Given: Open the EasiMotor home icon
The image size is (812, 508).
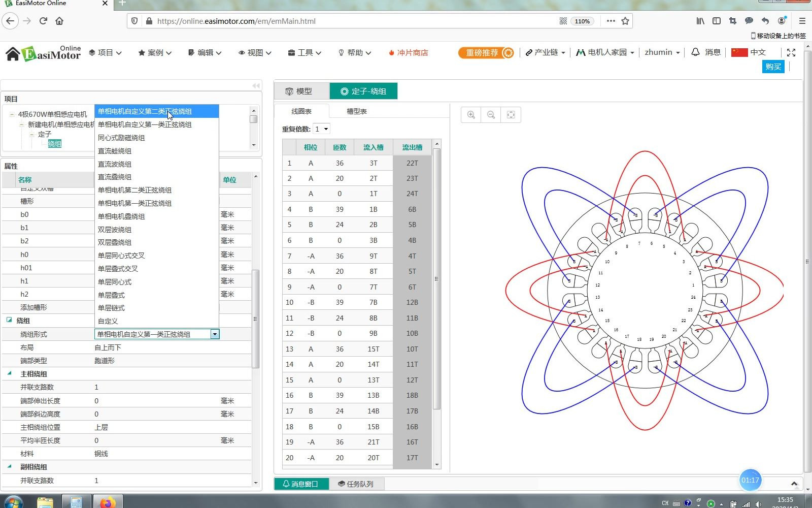Looking at the screenshot, I should coord(14,53).
